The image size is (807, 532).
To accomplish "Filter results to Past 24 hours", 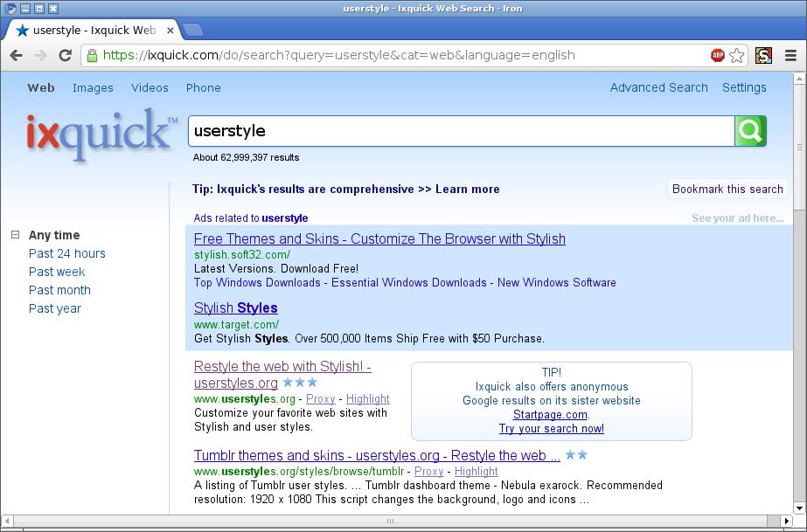I will 67,253.
